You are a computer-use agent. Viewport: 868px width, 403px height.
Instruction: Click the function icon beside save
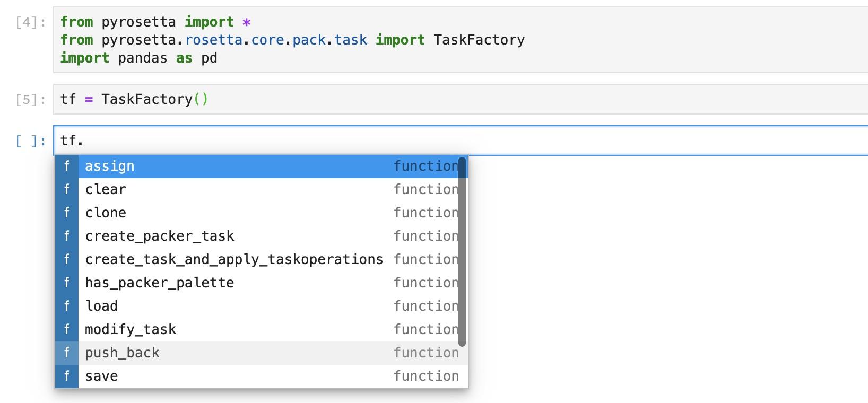pyautogui.click(x=67, y=376)
